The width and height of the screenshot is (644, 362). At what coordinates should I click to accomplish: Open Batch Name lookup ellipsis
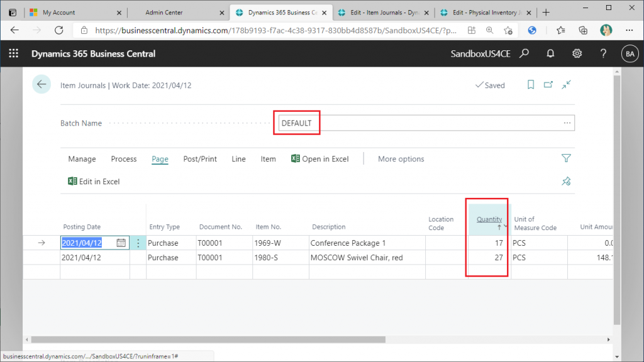coord(567,123)
